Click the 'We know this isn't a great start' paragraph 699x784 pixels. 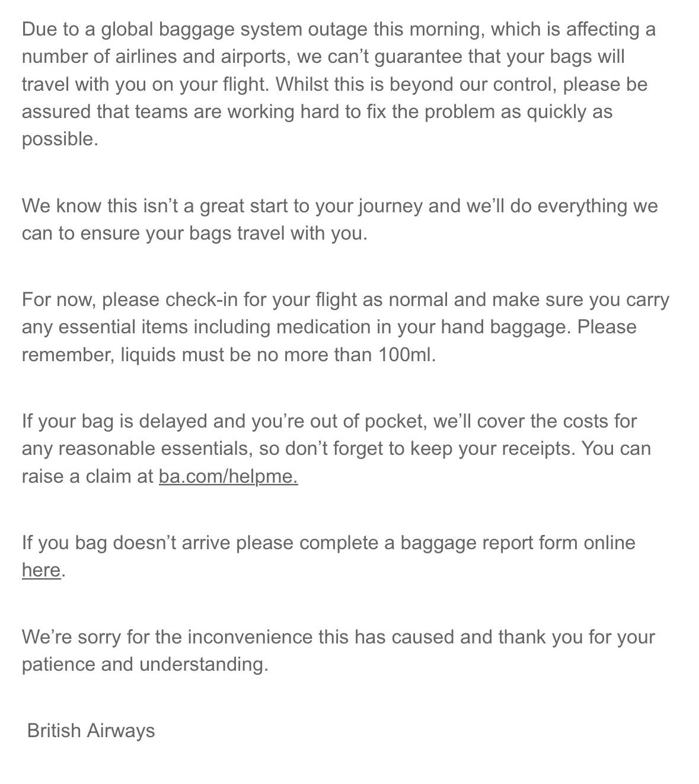(339, 219)
